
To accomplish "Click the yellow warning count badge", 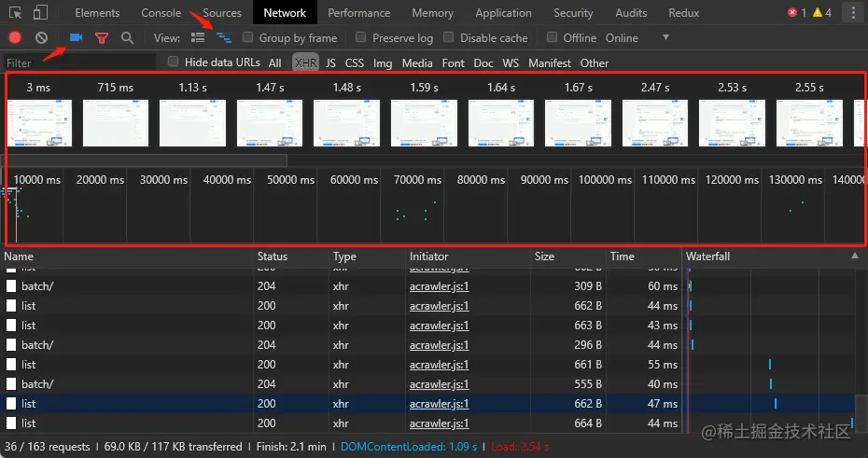I will 822,12.
